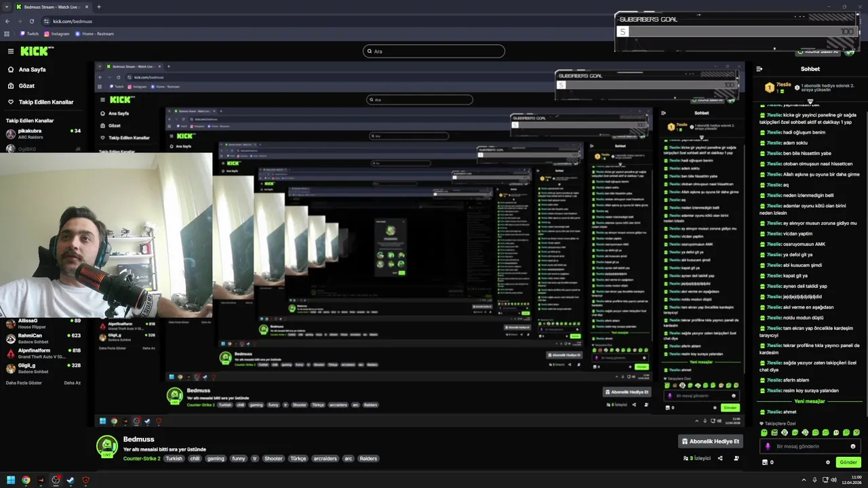Click purple icon in chat input
This screenshot has width=868, height=488.
point(768,446)
